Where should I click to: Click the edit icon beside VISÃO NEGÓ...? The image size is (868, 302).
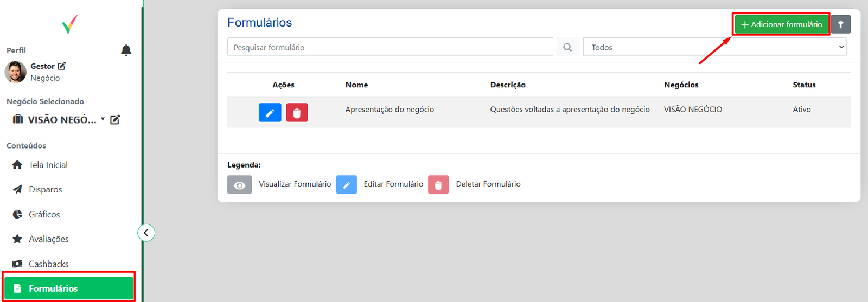click(x=115, y=120)
